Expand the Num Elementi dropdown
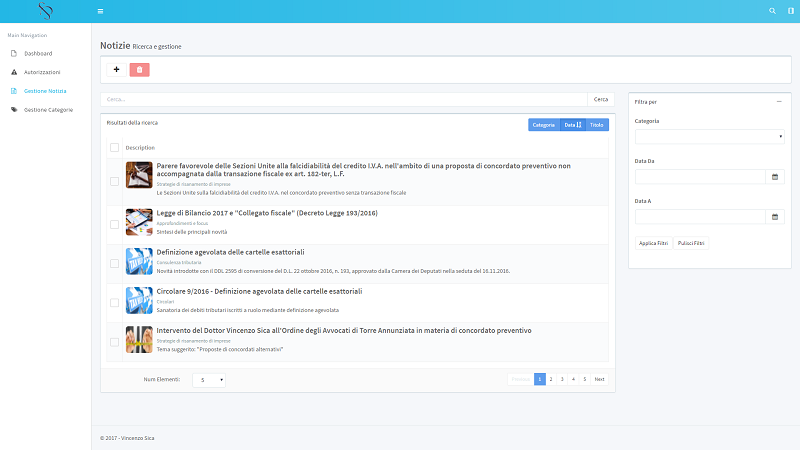800x450 pixels. (x=208, y=380)
